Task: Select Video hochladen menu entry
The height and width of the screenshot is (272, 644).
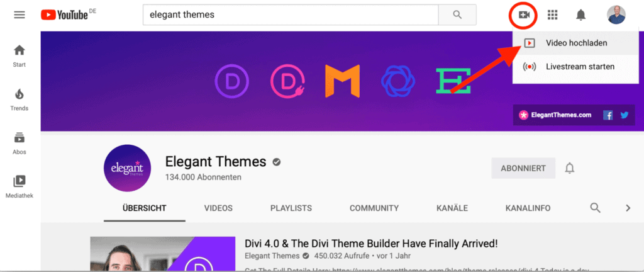Action: (x=576, y=43)
